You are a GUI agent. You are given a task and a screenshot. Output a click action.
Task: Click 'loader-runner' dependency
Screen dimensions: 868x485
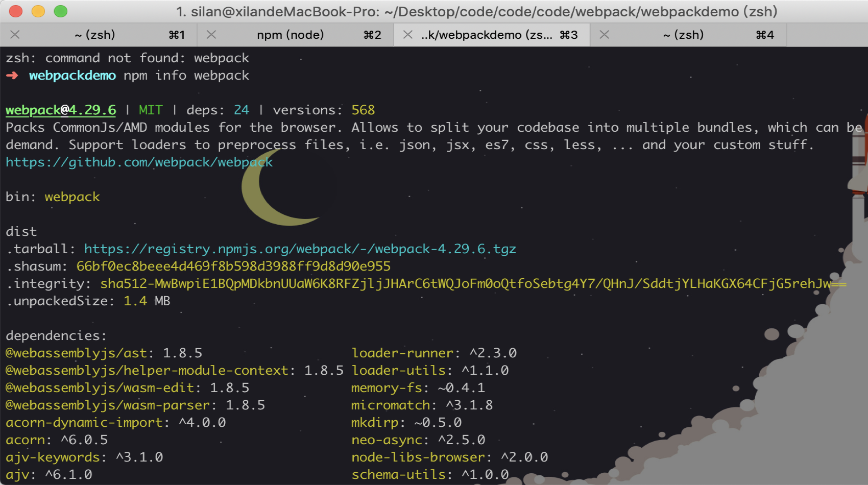tap(402, 353)
